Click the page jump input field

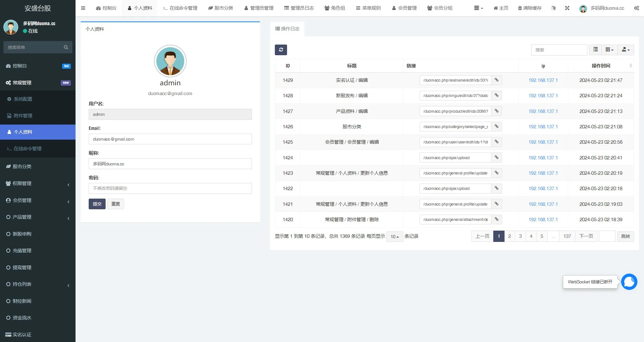point(607,236)
